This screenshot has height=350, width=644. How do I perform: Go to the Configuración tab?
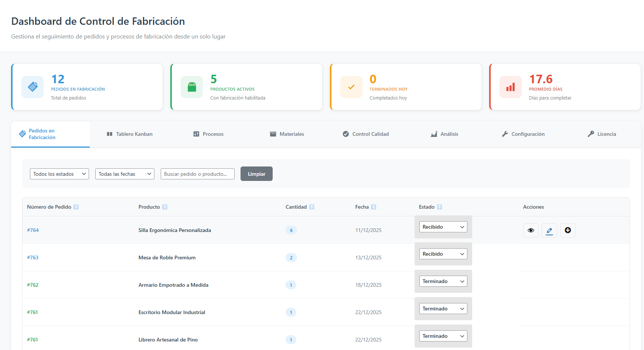(x=523, y=134)
